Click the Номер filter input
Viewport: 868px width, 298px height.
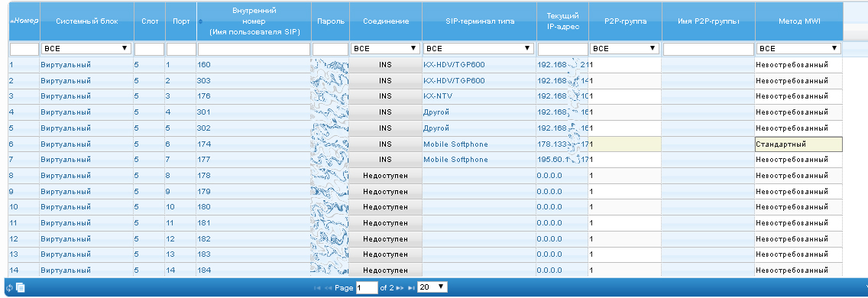pos(24,50)
